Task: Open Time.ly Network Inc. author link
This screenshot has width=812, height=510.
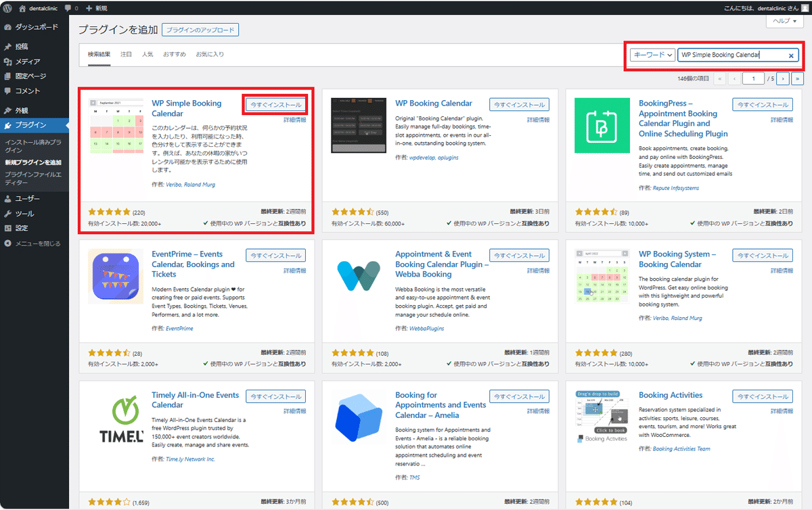Action: 190,459
